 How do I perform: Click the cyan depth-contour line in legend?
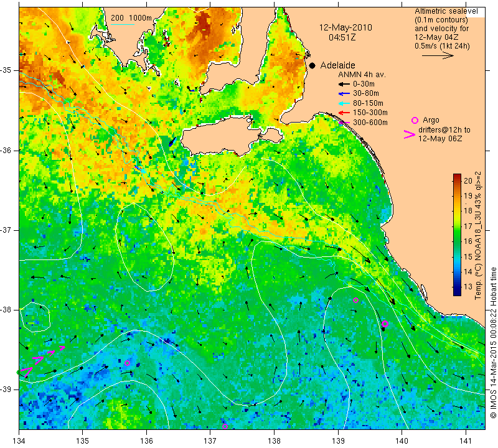tap(123, 24)
